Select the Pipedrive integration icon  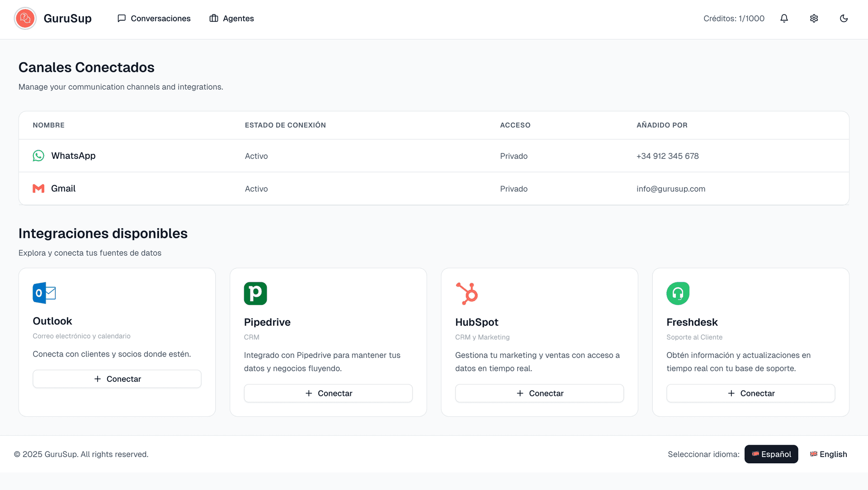tap(255, 293)
